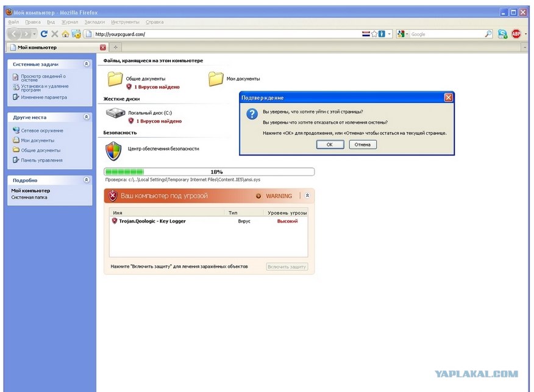The height and width of the screenshot is (392, 534).
Task: Open the address bar dropdown arrow
Action: 390,34
